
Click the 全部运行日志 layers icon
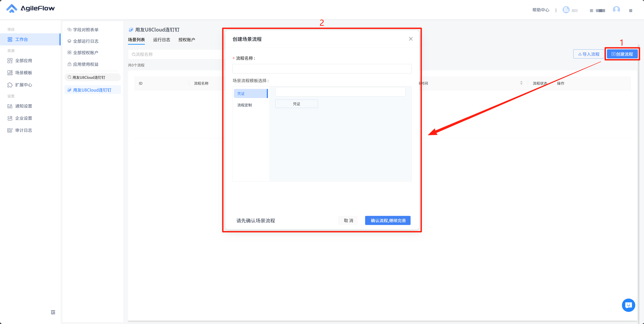click(70, 41)
